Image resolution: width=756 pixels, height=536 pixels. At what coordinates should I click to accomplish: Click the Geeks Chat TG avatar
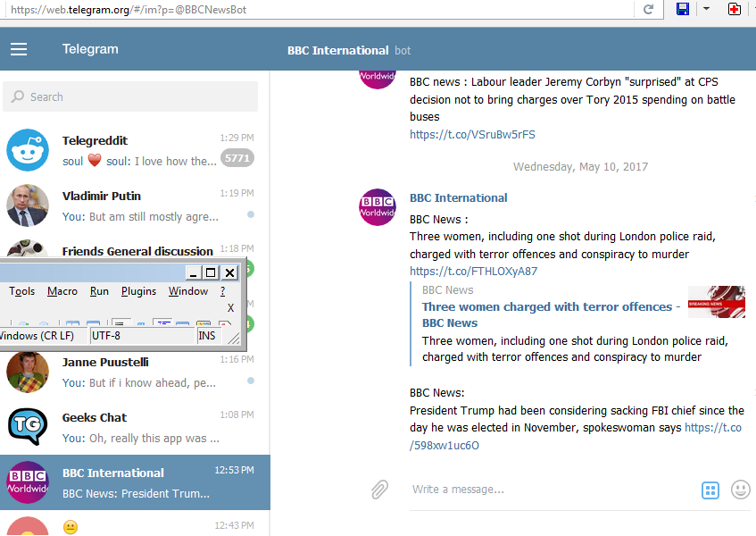point(28,427)
